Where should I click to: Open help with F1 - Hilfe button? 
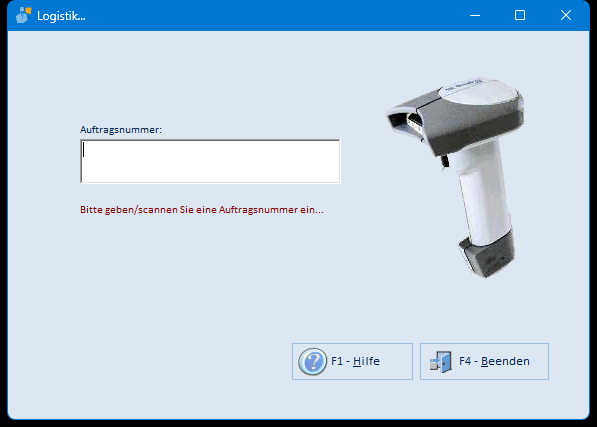coord(352,361)
